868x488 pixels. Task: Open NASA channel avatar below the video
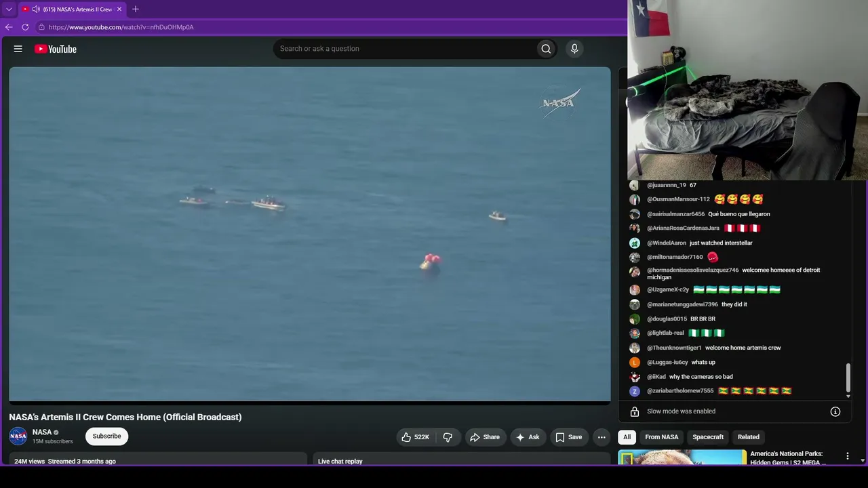[x=18, y=436]
